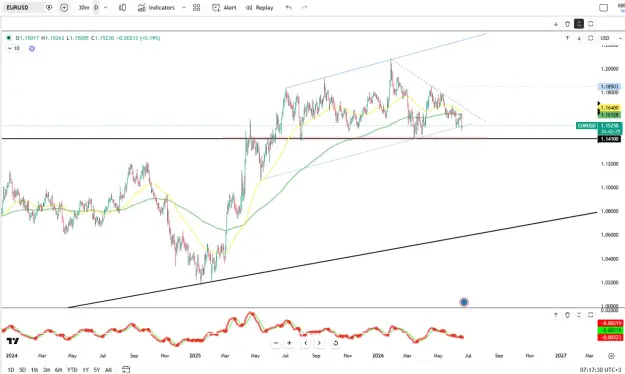Screen dimensions: 625x374
Task: Click the black 1.14100 horizontal line label
Action: tap(609, 139)
